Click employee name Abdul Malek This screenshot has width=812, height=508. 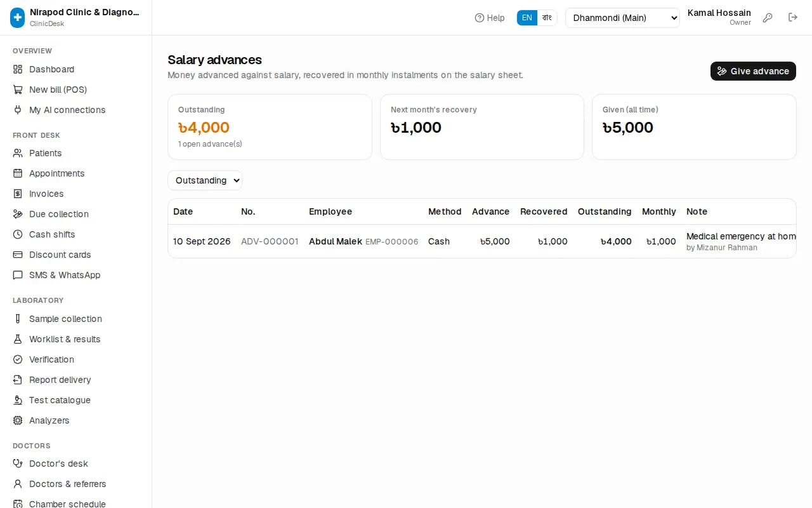(336, 241)
